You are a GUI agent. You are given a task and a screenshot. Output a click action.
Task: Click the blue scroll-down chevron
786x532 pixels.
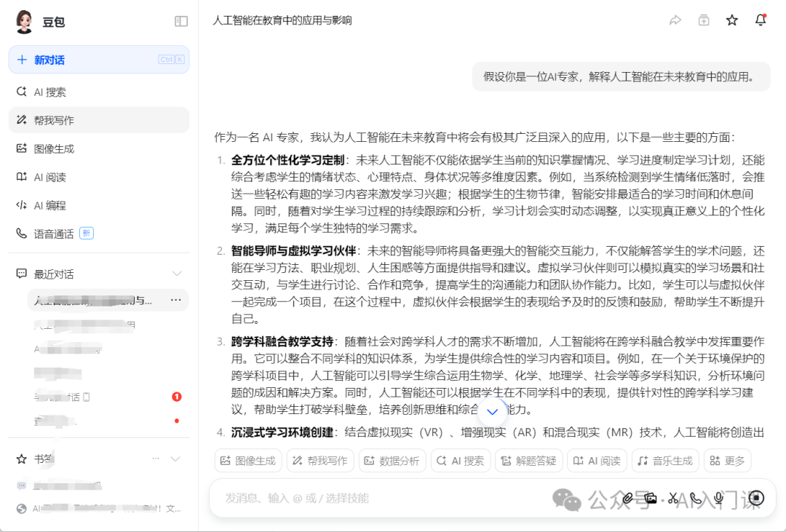(493, 412)
